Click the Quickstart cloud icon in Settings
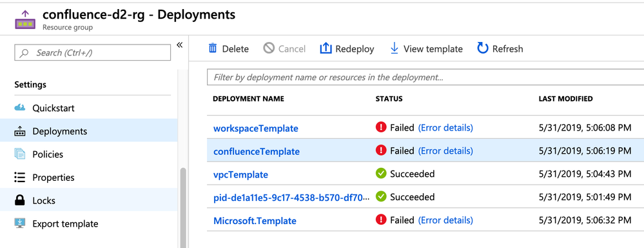Image resolution: width=644 pixels, height=248 pixels. [x=20, y=108]
